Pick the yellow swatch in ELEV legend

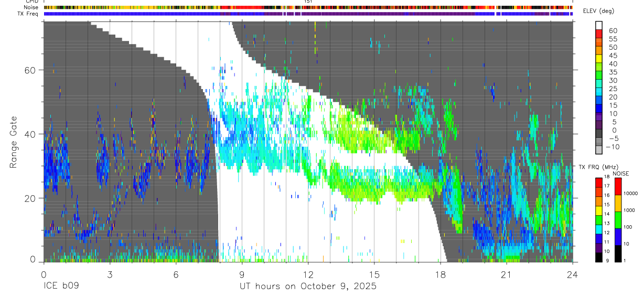(x=599, y=59)
